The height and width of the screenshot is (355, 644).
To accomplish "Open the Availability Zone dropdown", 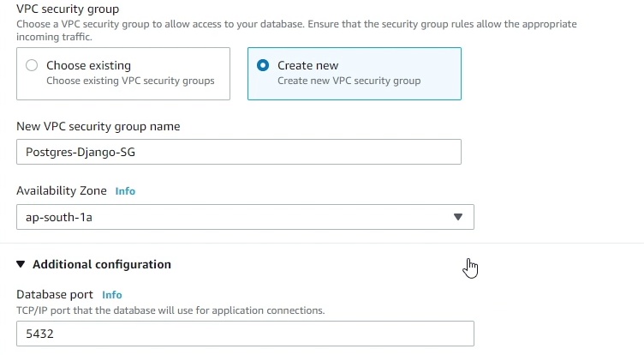I will 245,217.
